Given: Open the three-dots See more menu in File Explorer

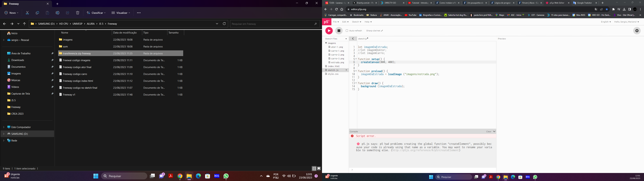Looking at the screenshot, I should click(x=139, y=13).
